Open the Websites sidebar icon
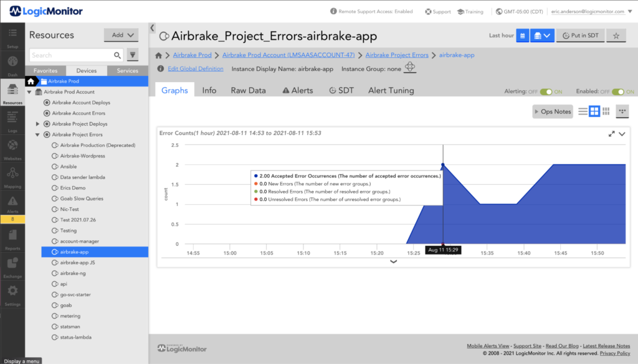This screenshot has height=364, width=638. click(x=12, y=149)
